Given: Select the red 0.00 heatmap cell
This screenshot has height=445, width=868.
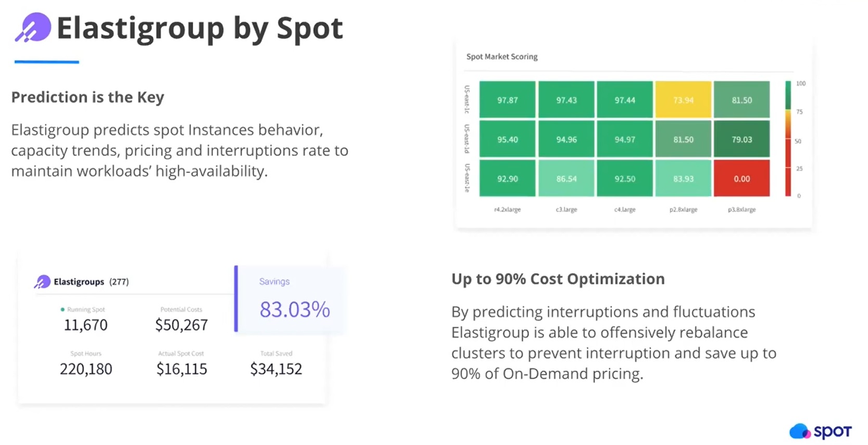Looking at the screenshot, I should pyautogui.click(x=741, y=179).
